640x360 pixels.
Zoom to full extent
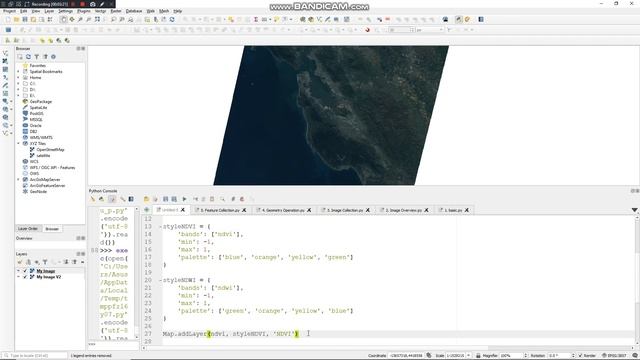(x=98, y=19)
